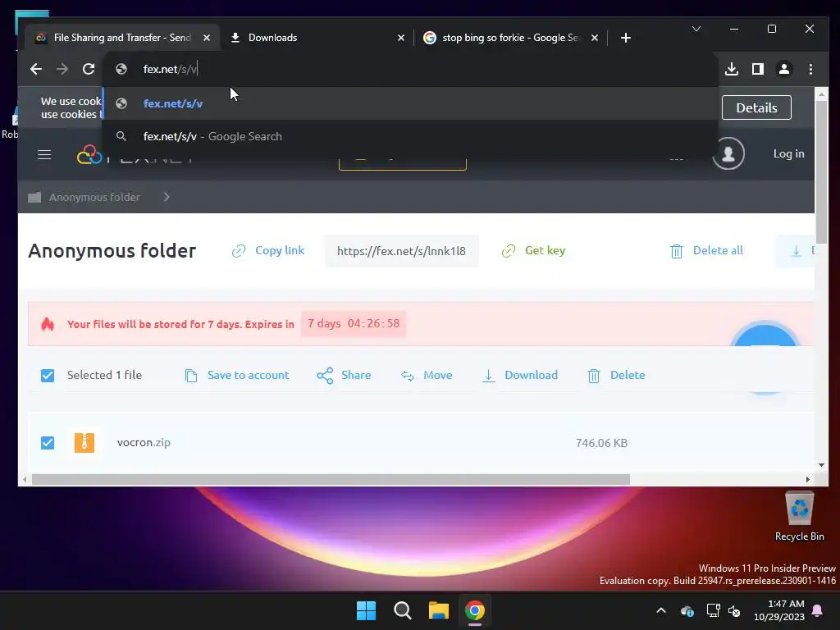Show hidden system tray icons
Viewport: 840px width, 630px height.
[661, 610]
